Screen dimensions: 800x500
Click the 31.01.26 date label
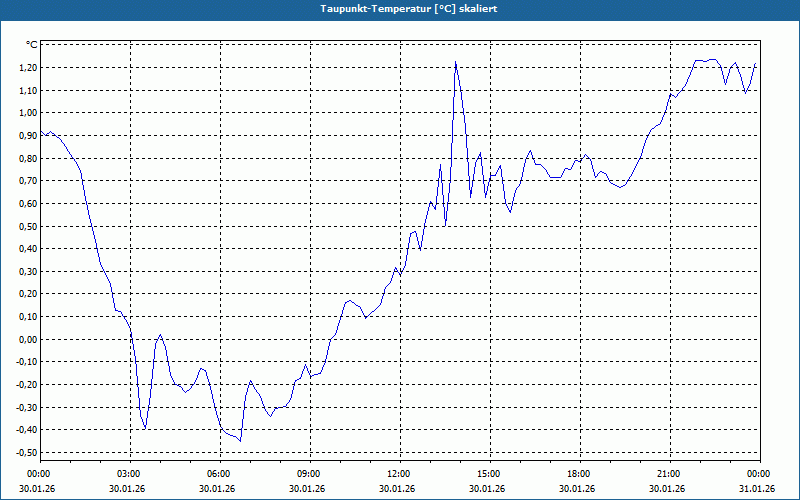click(x=756, y=489)
